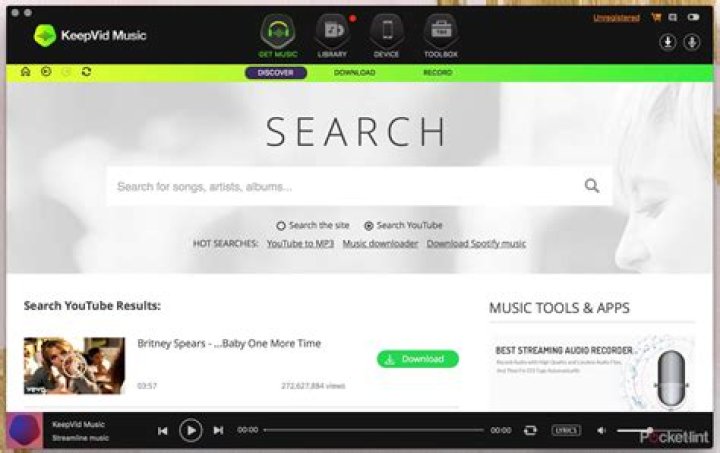Image resolution: width=720 pixels, height=453 pixels.
Task: Show lyrics with Lyrics button
Action: pyautogui.click(x=566, y=430)
